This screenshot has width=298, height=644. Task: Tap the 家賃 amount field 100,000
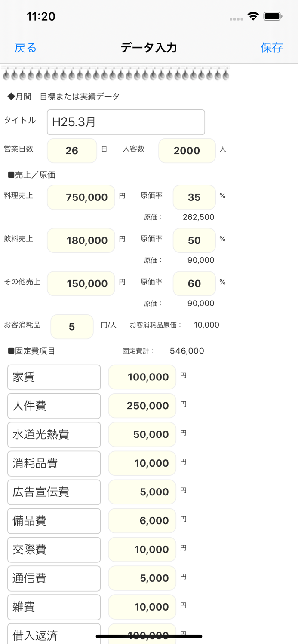coord(142,377)
